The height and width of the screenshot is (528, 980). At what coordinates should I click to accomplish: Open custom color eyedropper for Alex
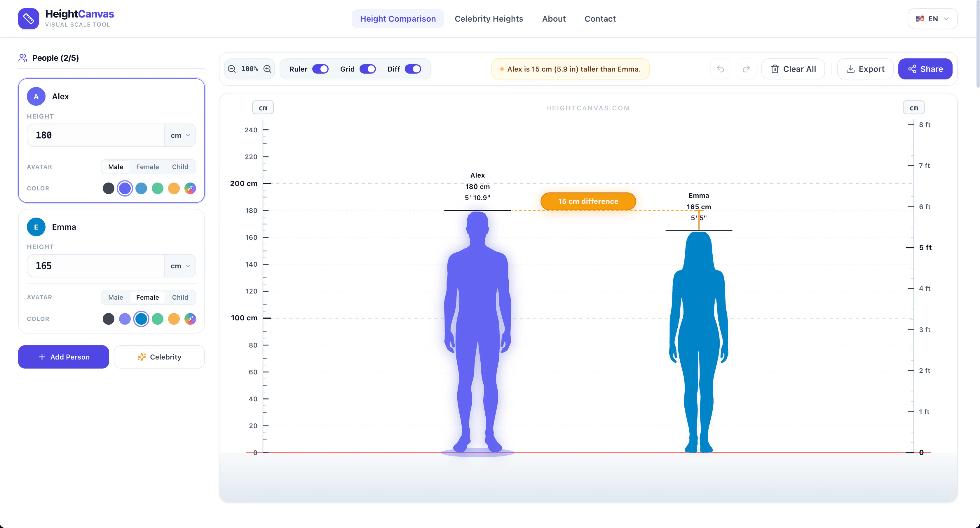[x=190, y=188]
